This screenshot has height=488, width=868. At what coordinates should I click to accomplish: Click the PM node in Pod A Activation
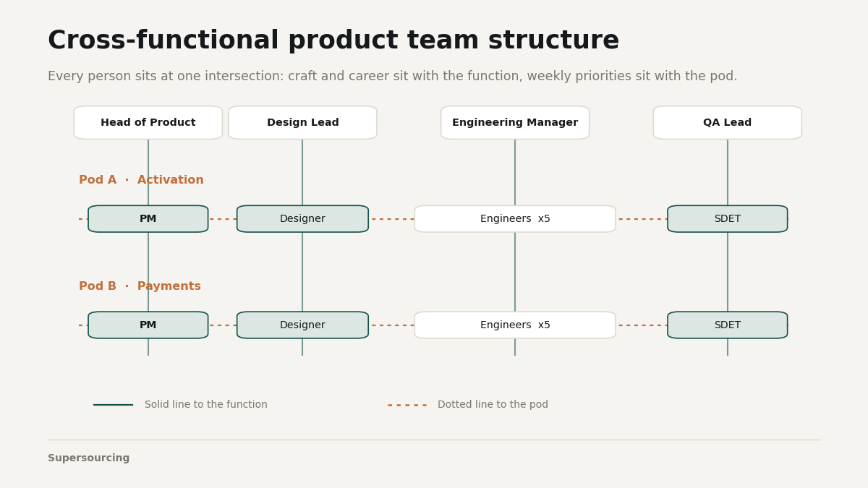pyautogui.click(x=148, y=219)
